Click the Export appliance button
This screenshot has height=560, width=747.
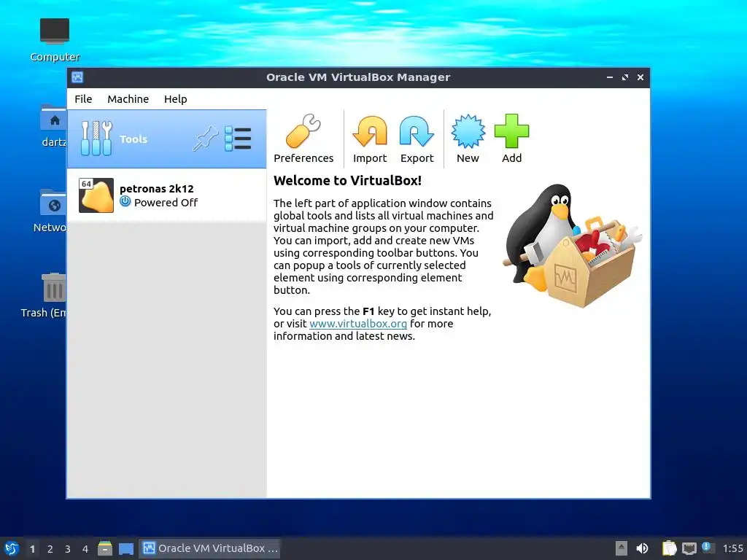pyautogui.click(x=417, y=139)
